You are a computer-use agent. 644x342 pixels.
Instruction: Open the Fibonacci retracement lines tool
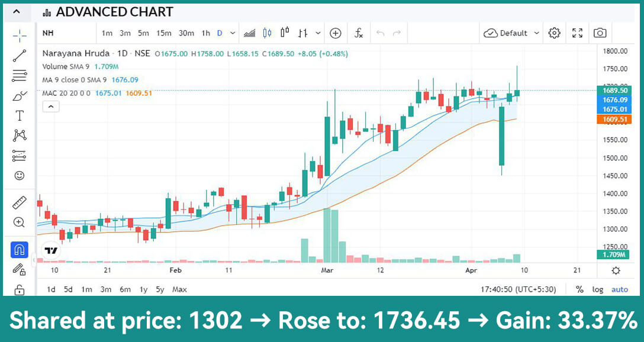pos(20,76)
